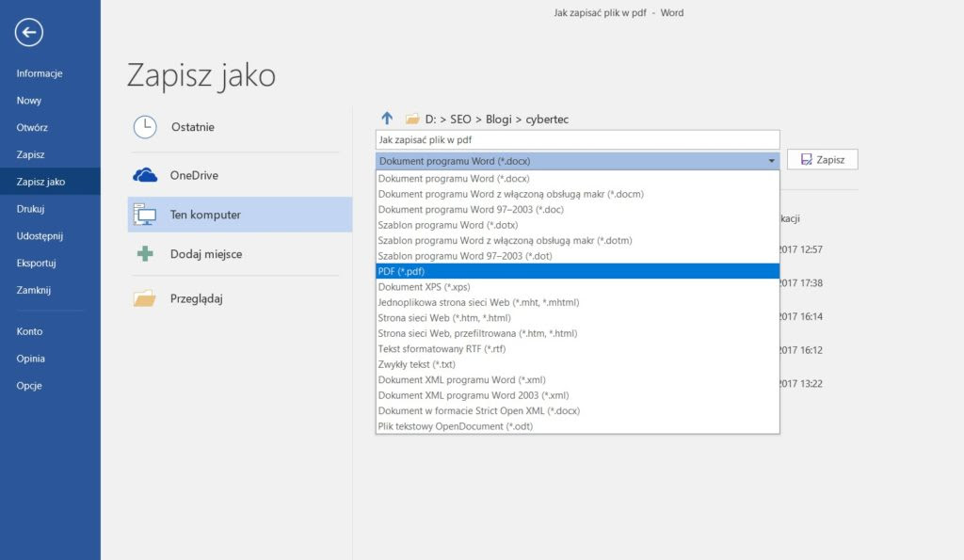Choose Dokument programu Word 97–2003 (*.doc)
The width and height of the screenshot is (964, 560).
577,209
